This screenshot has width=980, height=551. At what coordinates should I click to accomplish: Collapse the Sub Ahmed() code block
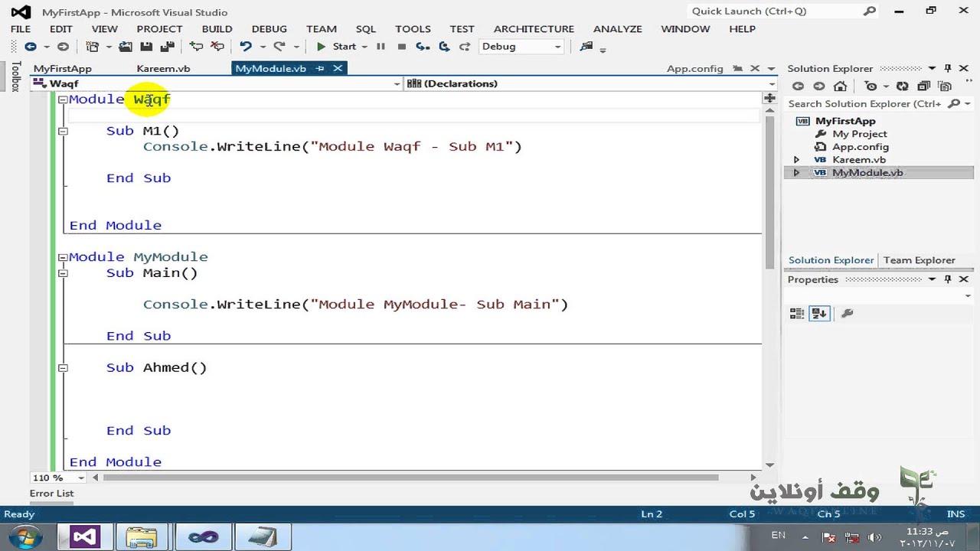pyautogui.click(x=63, y=368)
